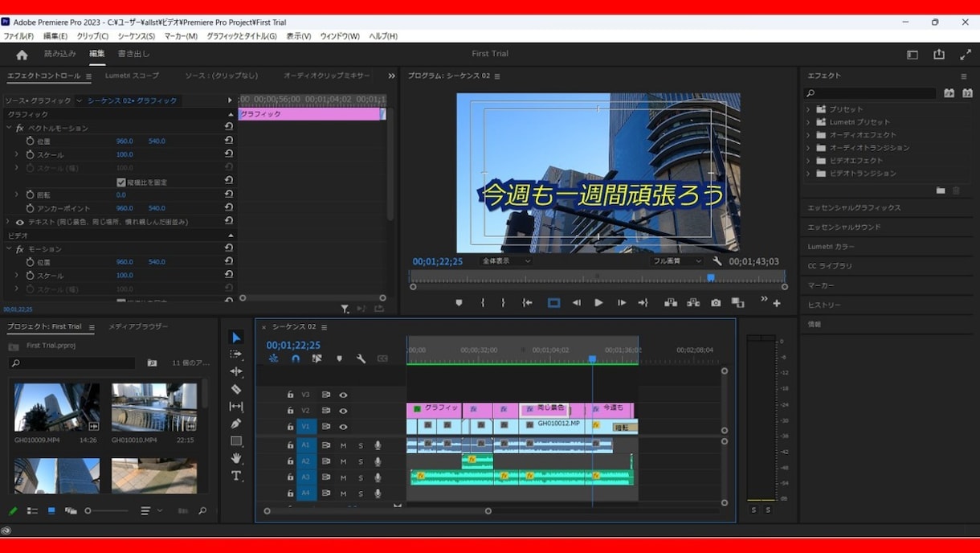Screen dimensions: 980x553
Task: Expand the Audio Transitions folder
Action: pyautogui.click(x=808, y=148)
